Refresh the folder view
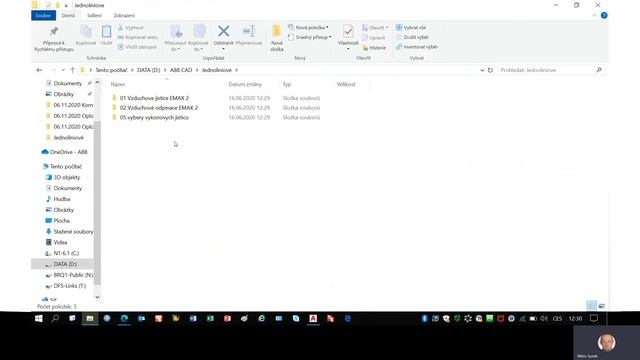The height and width of the screenshot is (360, 640). 490,70
